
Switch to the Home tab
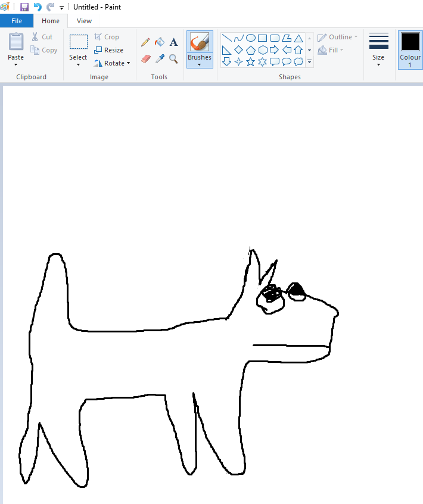point(51,21)
